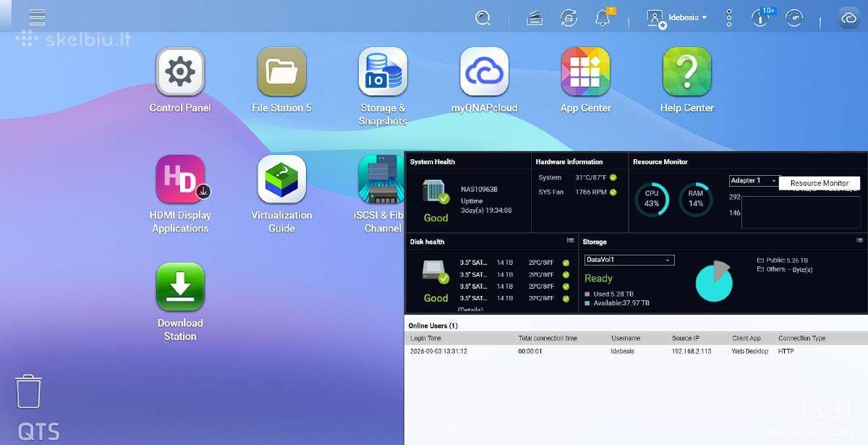Click the Total connection time column header
This screenshot has height=445, width=868.
pos(548,338)
